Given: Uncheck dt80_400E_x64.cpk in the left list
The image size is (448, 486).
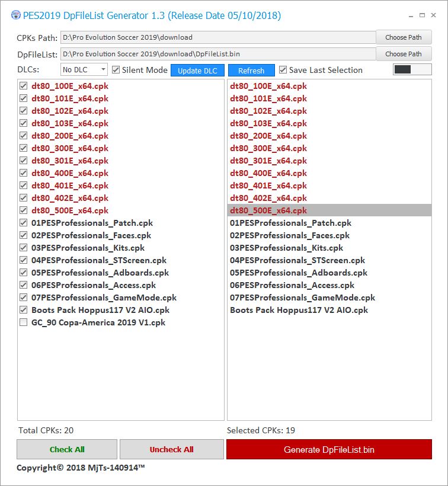Looking at the screenshot, I should click(x=24, y=173).
